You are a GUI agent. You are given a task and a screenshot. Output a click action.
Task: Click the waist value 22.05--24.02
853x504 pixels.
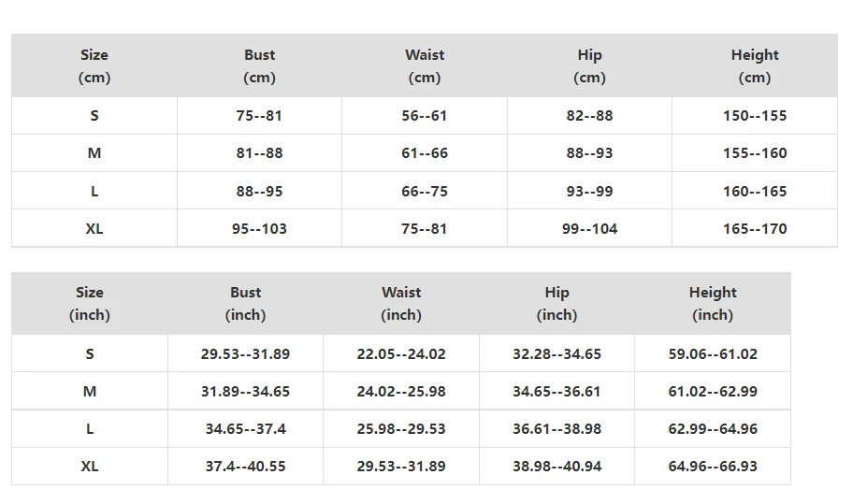[x=401, y=354]
